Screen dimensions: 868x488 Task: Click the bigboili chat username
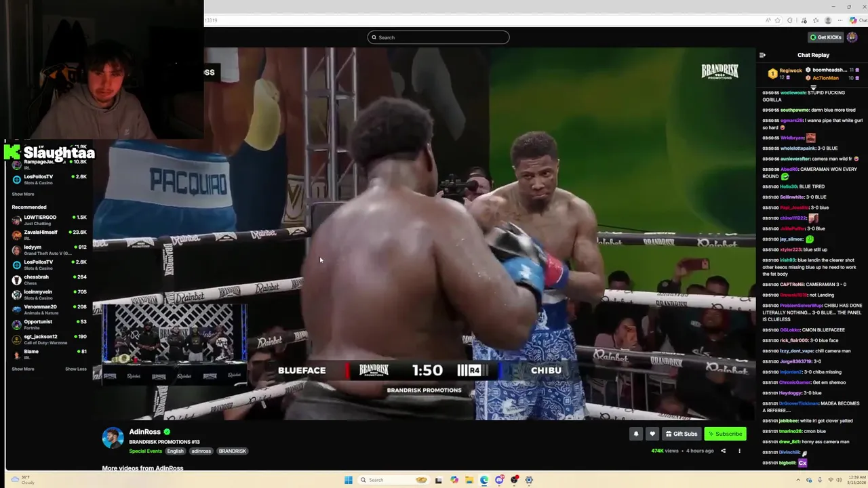click(x=787, y=463)
